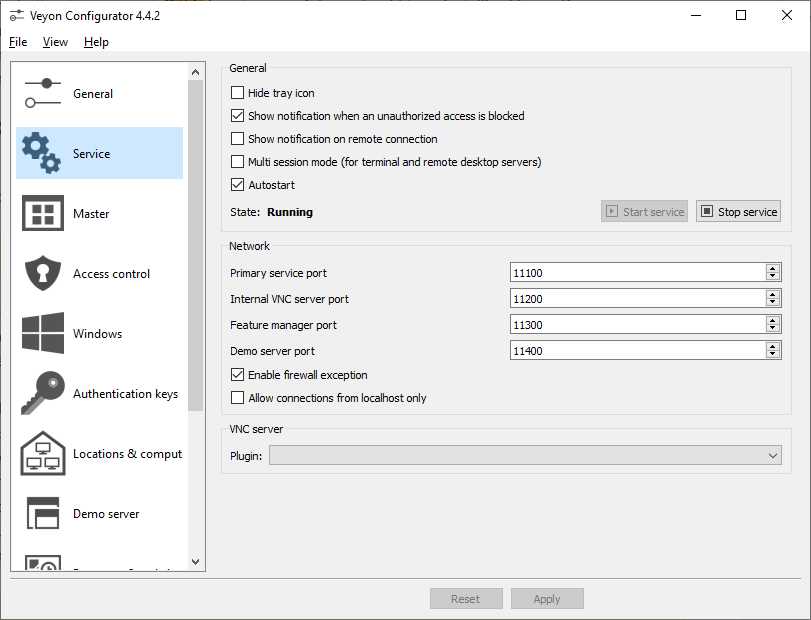Click the Authentication keys label in sidebar
Image resolution: width=811 pixels, height=620 pixels.
(125, 394)
